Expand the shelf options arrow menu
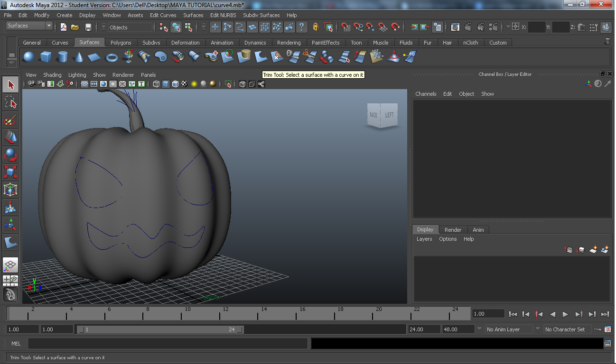The height and width of the screenshot is (364, 616). (12, 62)
